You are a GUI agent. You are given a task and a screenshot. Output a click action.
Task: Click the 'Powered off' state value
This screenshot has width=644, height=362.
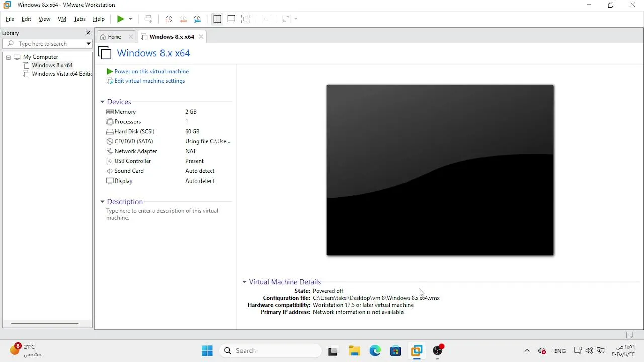point(328,291)
